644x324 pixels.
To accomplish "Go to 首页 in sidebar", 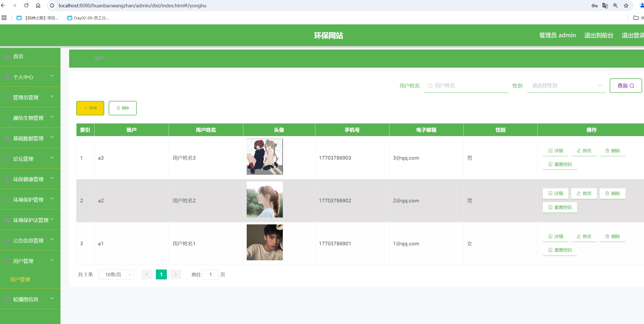I will coord(18,56).
